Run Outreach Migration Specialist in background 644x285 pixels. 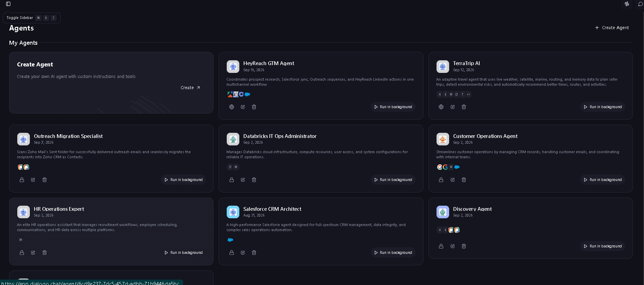click(183, 180)
